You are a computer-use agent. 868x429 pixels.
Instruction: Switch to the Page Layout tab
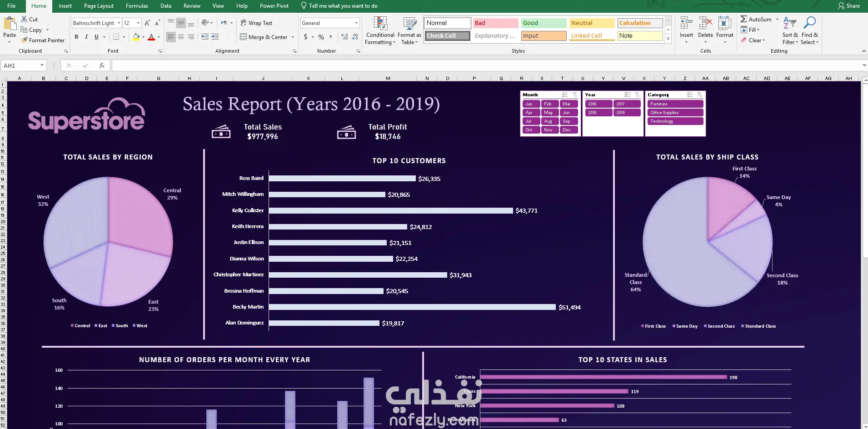point(99,6)
